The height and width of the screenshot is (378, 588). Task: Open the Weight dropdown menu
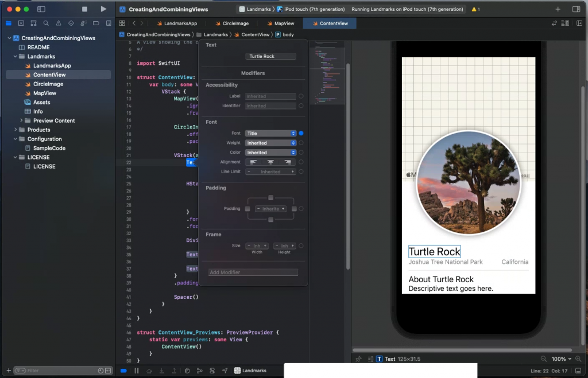pos(270,143)
